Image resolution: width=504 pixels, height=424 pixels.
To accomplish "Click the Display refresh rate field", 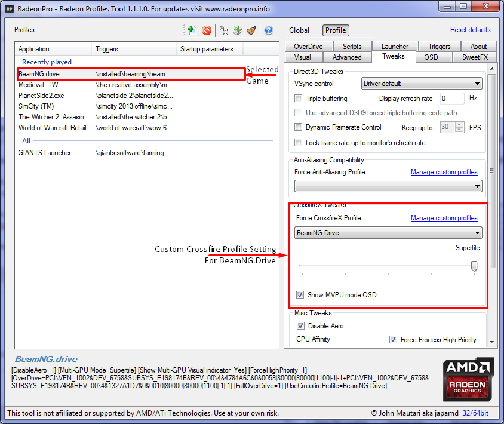I will [452, 99].
